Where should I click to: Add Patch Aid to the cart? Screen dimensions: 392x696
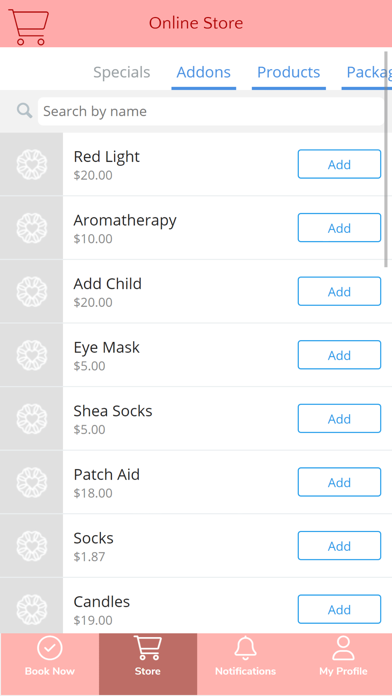pos(339,482)
